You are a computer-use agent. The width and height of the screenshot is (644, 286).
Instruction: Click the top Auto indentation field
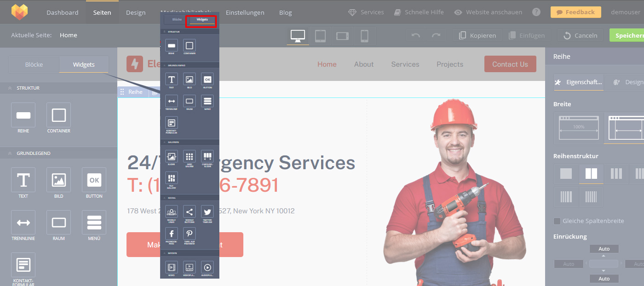coord(604,249)
